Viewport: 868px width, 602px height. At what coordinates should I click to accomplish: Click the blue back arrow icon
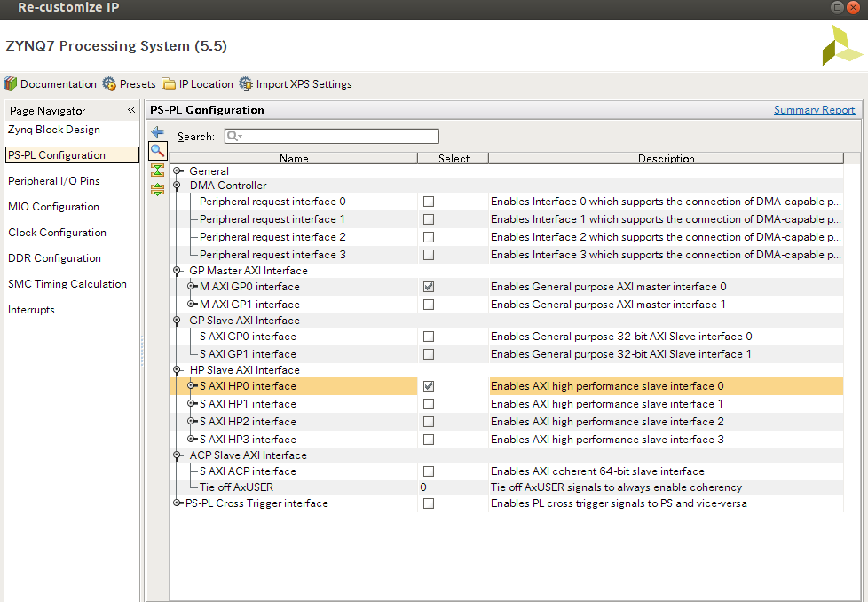click(x=158, y=131)
